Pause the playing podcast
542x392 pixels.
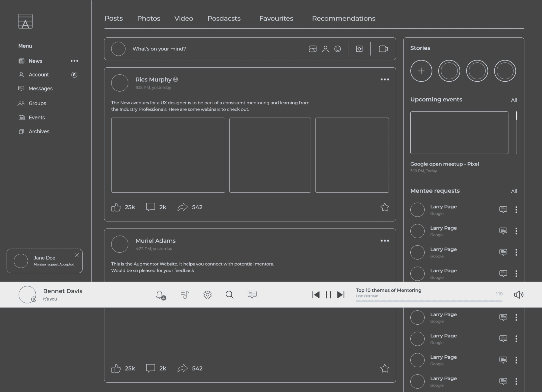tap(328, 295)
